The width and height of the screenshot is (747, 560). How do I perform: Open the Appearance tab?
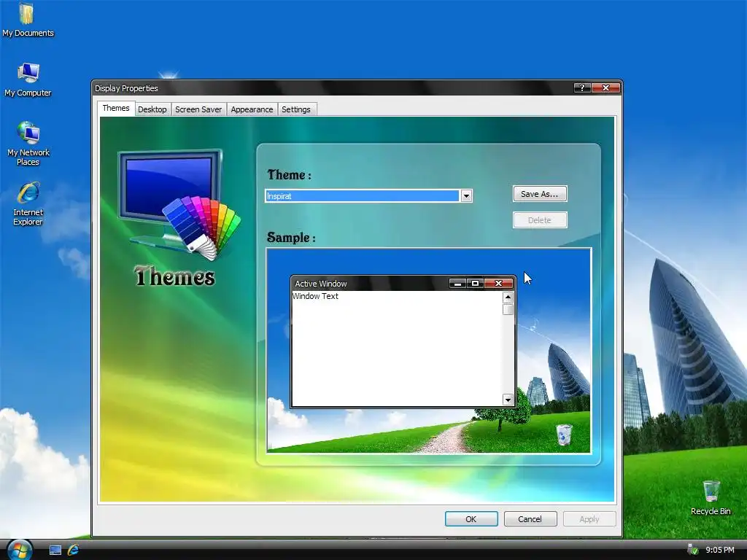252,109
